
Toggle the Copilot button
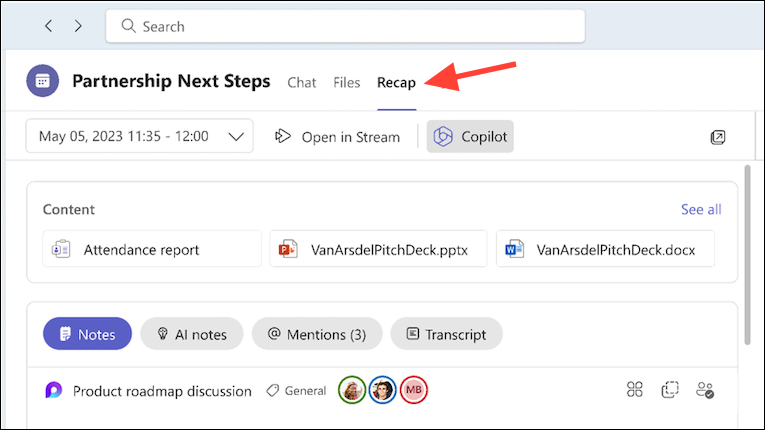[470, 137]
